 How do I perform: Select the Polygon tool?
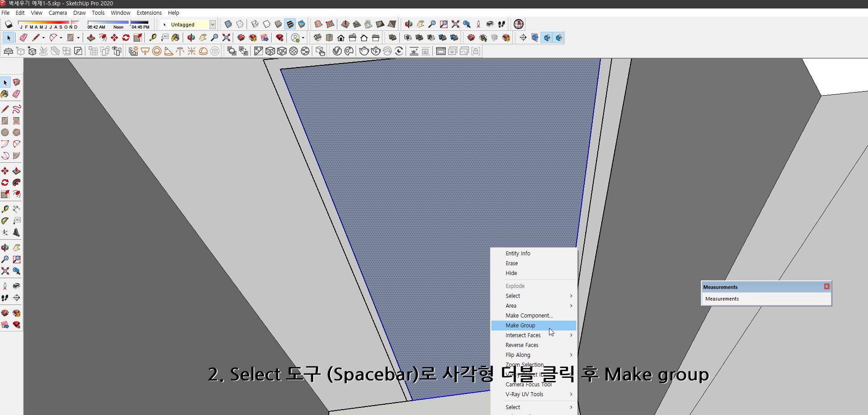pyautogui.click(x=17, y=132)
